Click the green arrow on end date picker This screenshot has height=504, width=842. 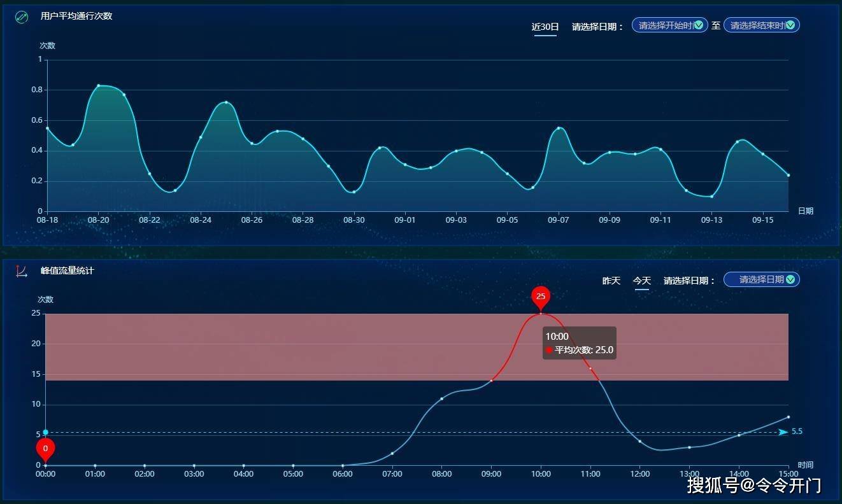click(790, 25)
